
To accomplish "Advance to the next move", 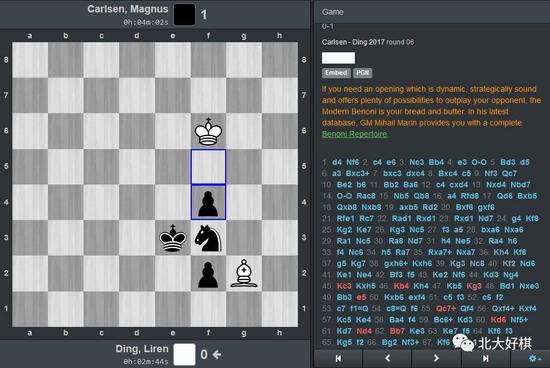I will click(436, 358).
